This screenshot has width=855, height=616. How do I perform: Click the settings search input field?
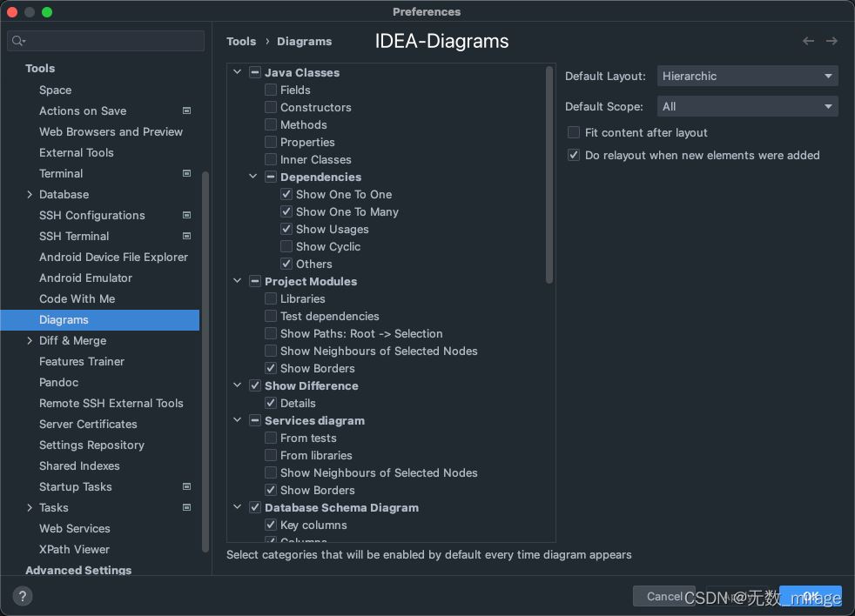click(105, 41)
